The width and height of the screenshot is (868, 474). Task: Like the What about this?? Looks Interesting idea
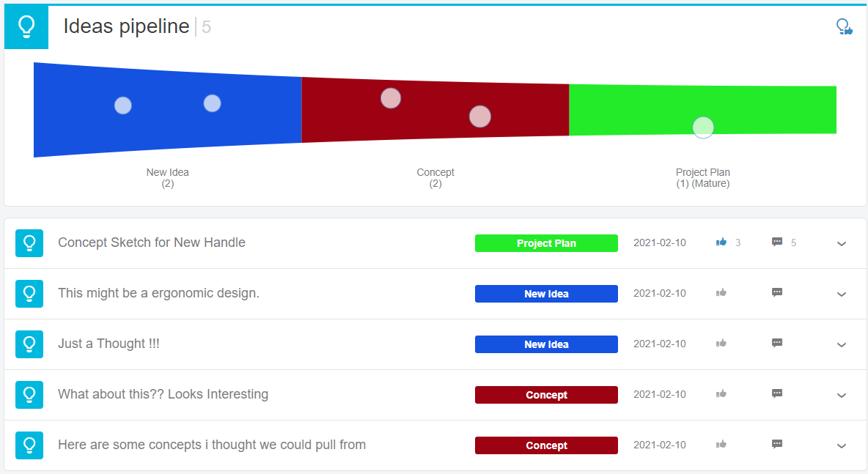[721, 394]
